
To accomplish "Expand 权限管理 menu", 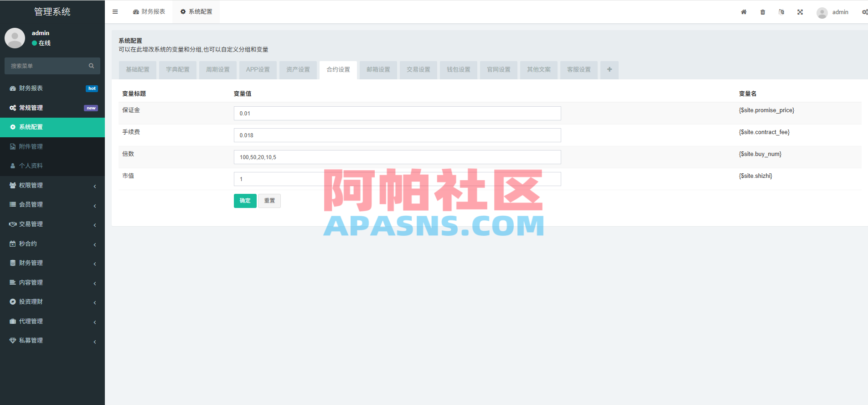I will 52,185.
